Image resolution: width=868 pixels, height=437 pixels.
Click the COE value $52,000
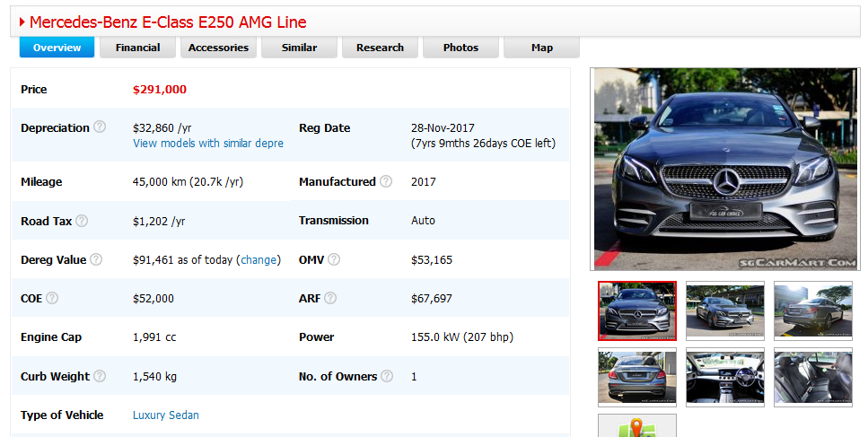tap(153, 299)
